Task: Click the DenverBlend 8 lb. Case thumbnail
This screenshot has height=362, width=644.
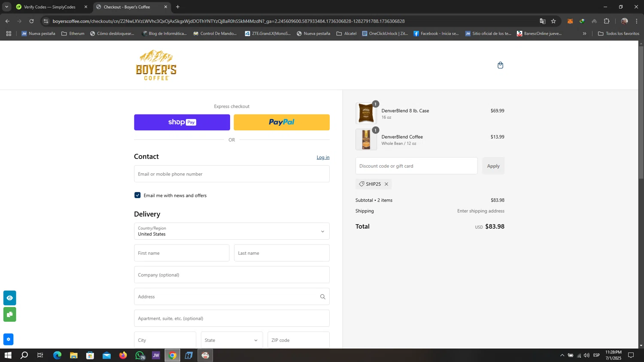Action: (x=366, y=113)
